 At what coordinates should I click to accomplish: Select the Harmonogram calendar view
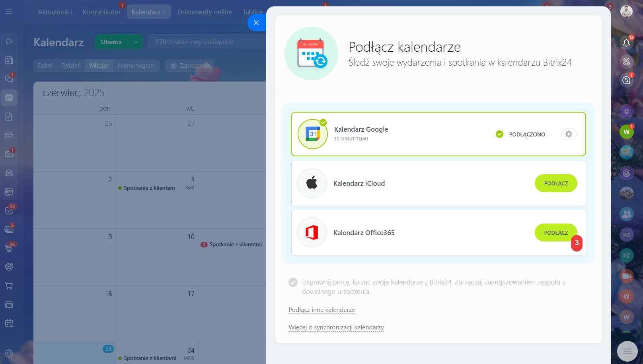tap(136, 66)
